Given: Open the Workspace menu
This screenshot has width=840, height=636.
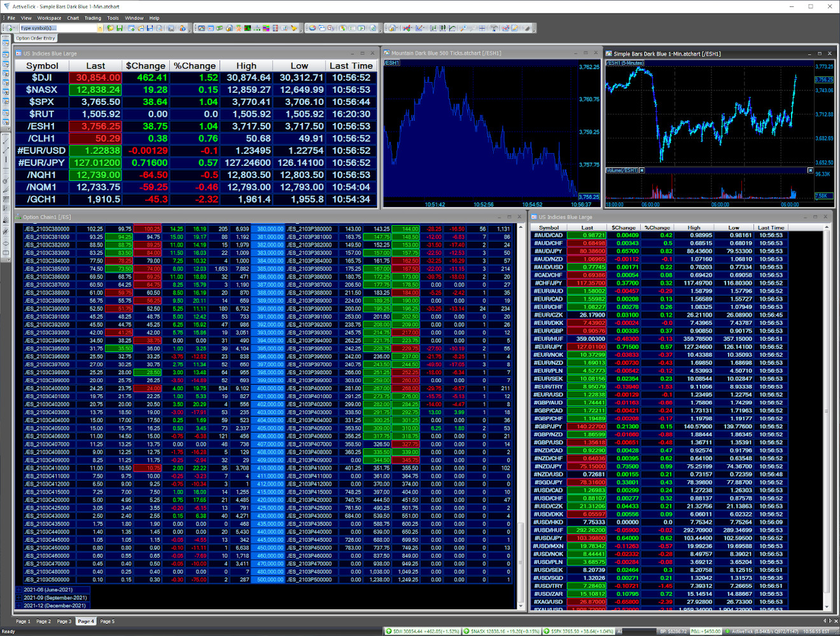Looking at the screenshot, I should [49, 18].
